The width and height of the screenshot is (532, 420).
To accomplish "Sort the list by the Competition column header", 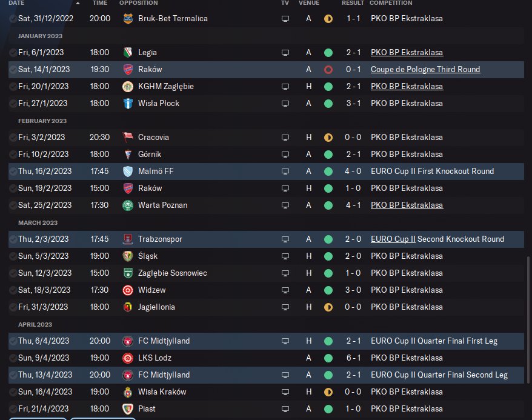I will (391, 3).
